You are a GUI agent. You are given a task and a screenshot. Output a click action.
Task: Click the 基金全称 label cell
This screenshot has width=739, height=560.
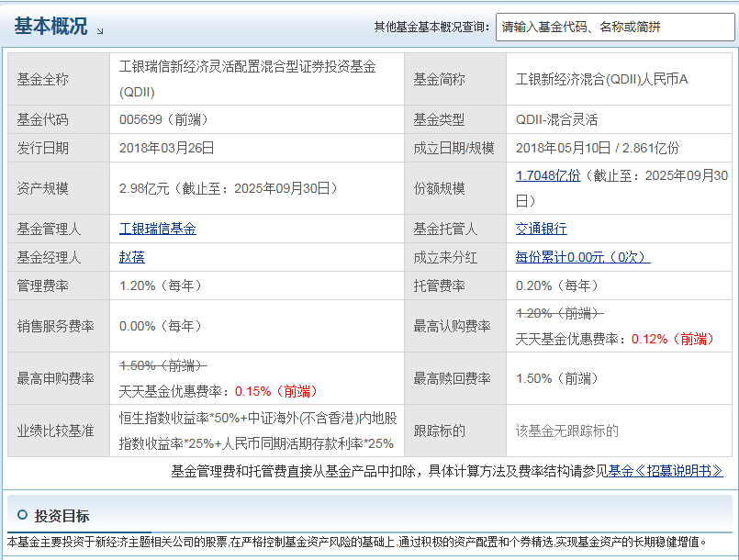[59, 79]
